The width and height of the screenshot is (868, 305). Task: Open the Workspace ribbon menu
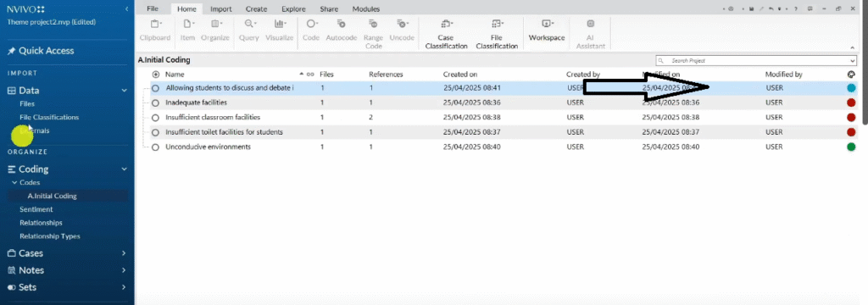coord(547,30)
